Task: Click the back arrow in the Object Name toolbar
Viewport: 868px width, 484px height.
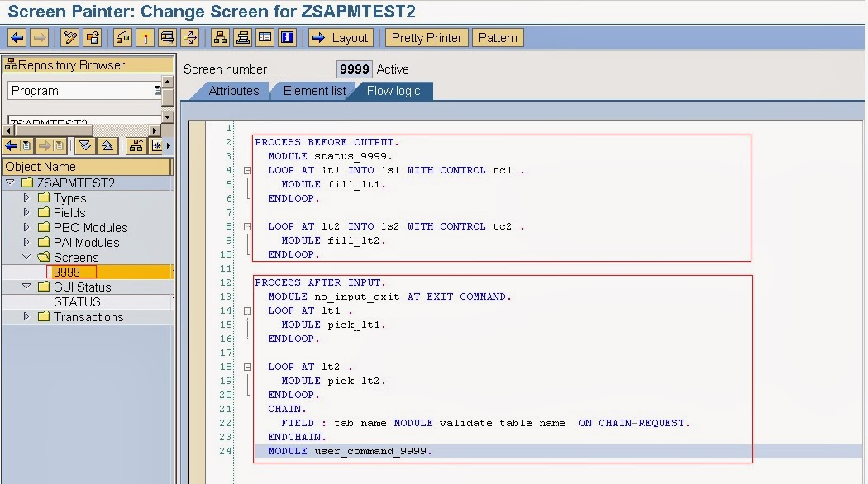Action: pos(12,146)
